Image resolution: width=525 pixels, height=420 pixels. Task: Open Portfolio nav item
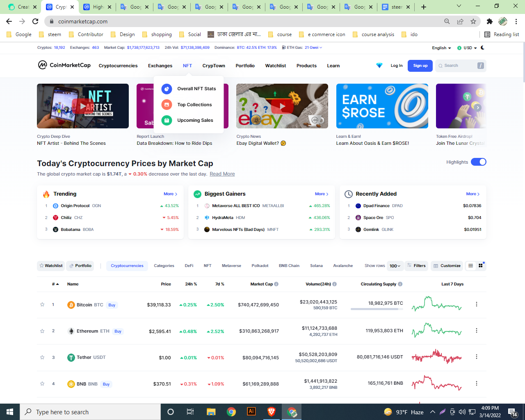245,66
